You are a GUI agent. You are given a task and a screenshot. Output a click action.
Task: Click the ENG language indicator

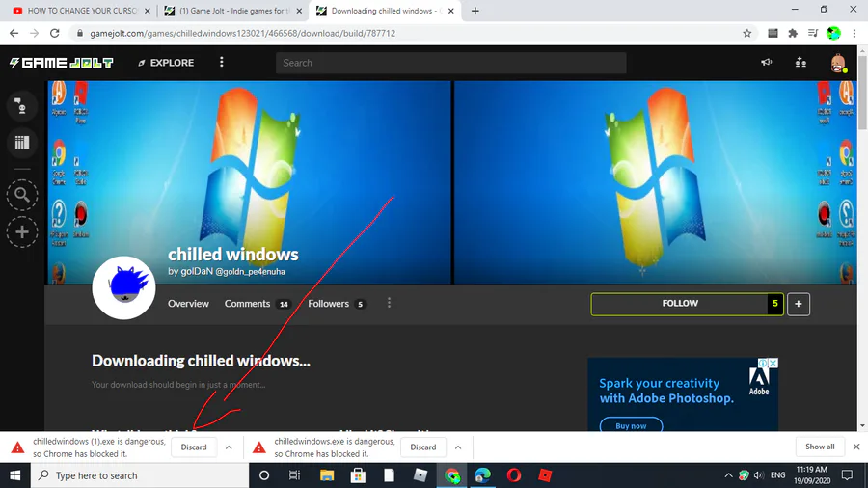click(x=777, y=475)
